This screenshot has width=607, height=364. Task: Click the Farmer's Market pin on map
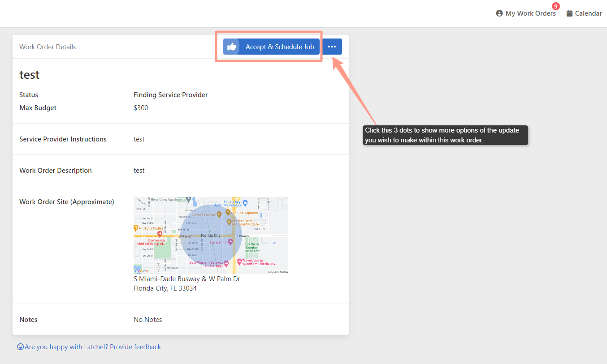point(219,214)
